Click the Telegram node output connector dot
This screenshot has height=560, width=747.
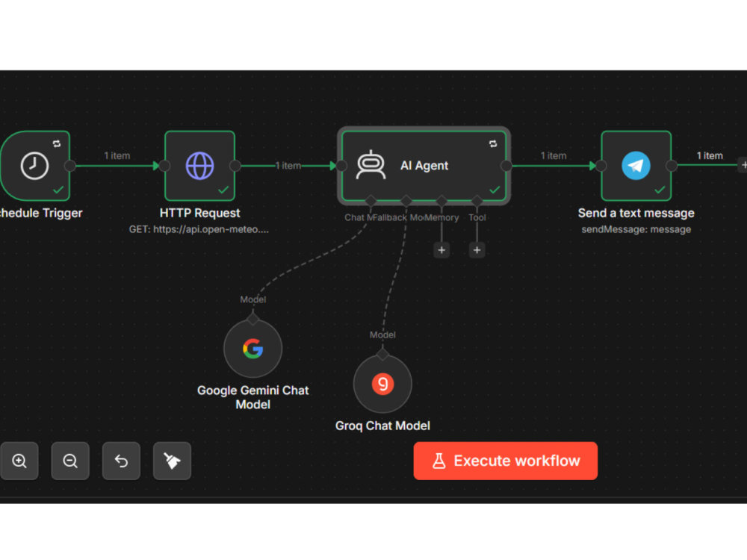[672, 166]
